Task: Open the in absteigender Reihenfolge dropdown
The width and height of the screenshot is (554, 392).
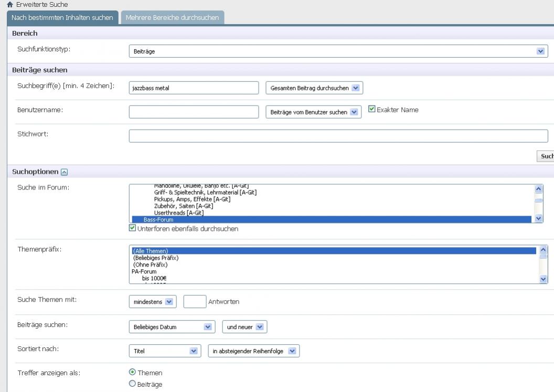Action: coord(254,351)
